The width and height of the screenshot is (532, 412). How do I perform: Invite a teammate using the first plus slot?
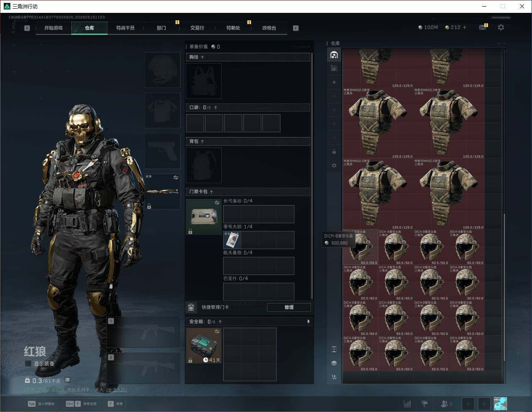tap(468, 404)
